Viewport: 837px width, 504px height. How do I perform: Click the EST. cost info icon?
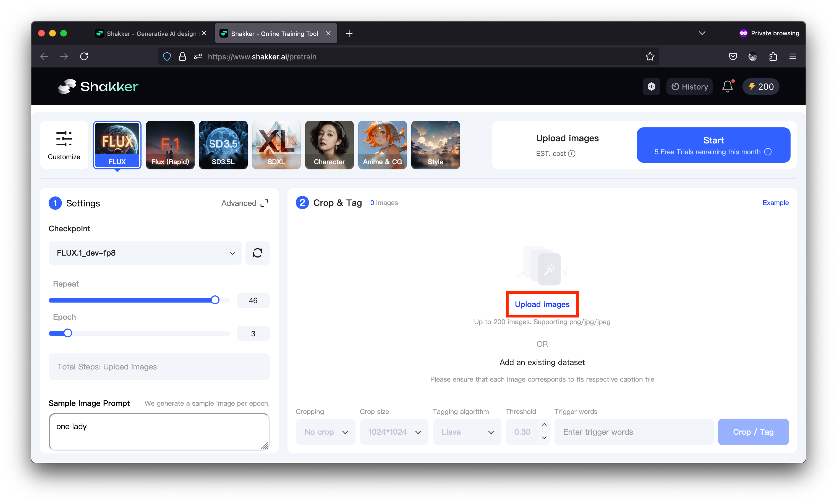point(572,154)
